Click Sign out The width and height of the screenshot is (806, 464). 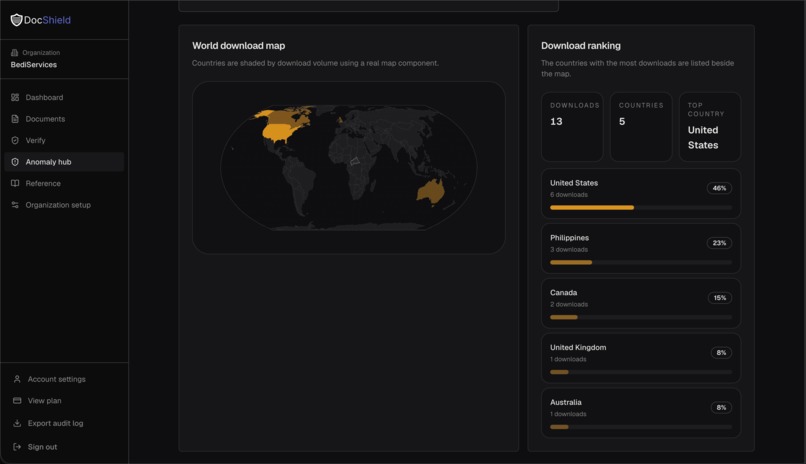pos(42,447)
